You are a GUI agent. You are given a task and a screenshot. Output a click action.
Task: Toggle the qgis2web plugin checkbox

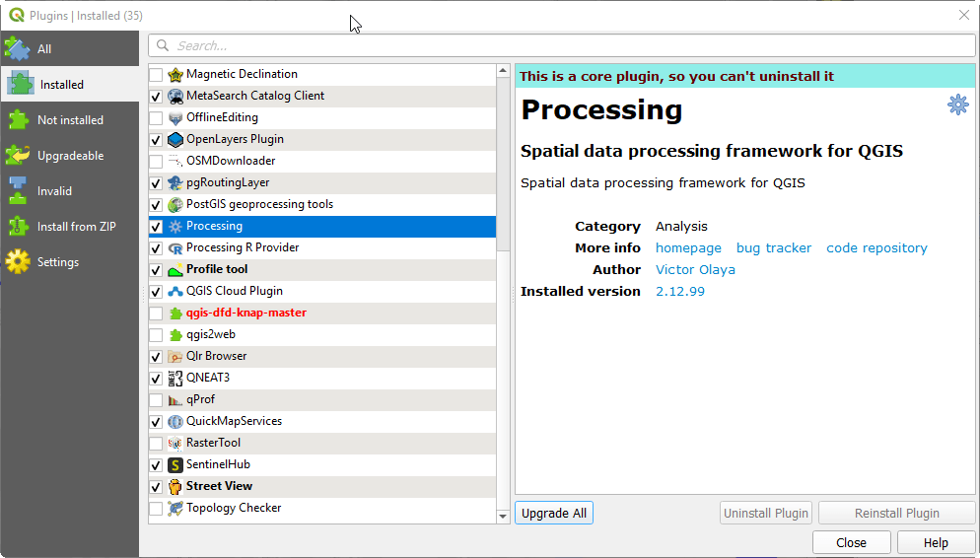[x=156, y=334]
